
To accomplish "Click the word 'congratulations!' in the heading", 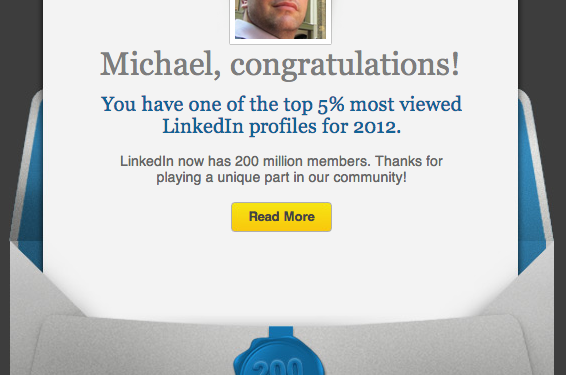I will click(x=345, y=65).
